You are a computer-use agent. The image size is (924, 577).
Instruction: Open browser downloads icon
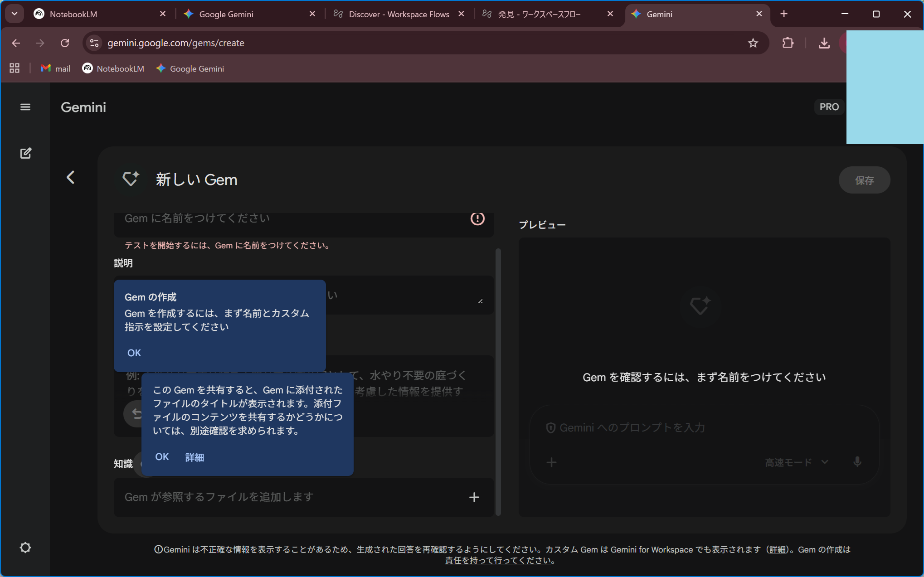point(824,43)
